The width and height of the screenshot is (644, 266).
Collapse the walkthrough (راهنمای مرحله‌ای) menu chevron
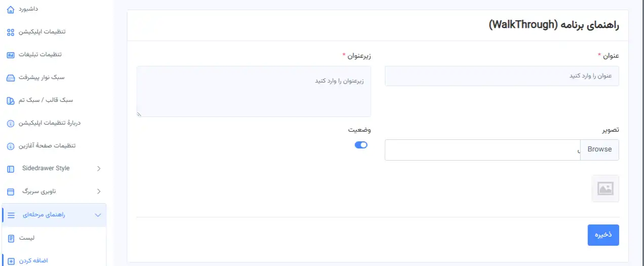point(98,215)
